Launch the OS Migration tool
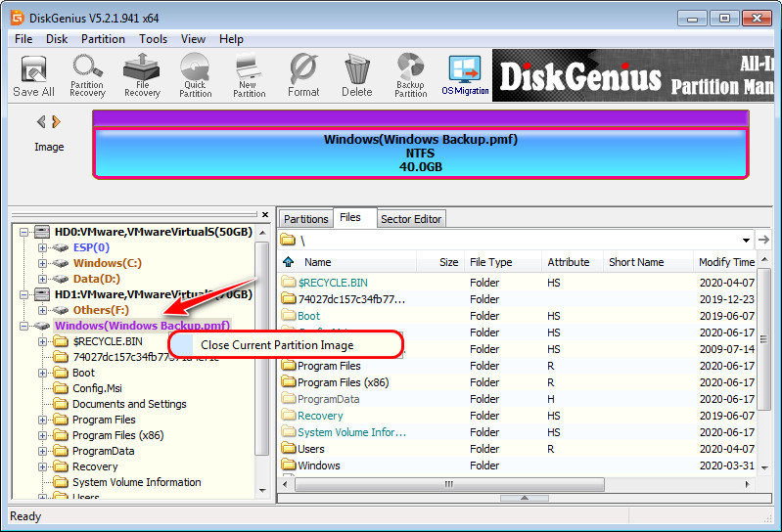 coord(465,75)
